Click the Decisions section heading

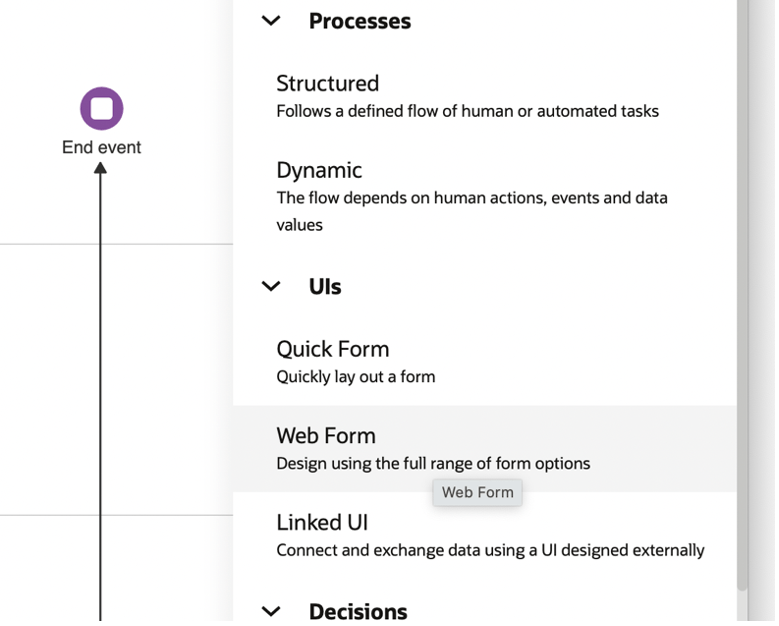coord(357,611)
